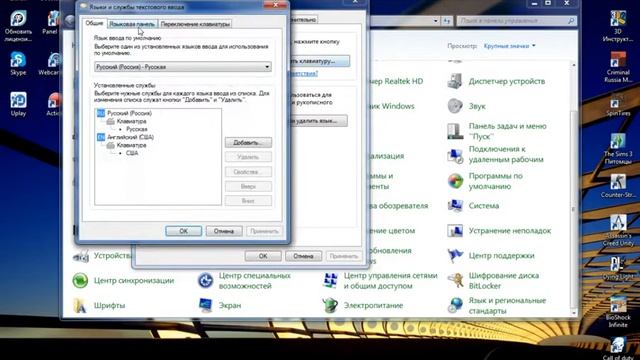Open The Sims 3 Питомцы desktop icon

[x=618, y=148]
